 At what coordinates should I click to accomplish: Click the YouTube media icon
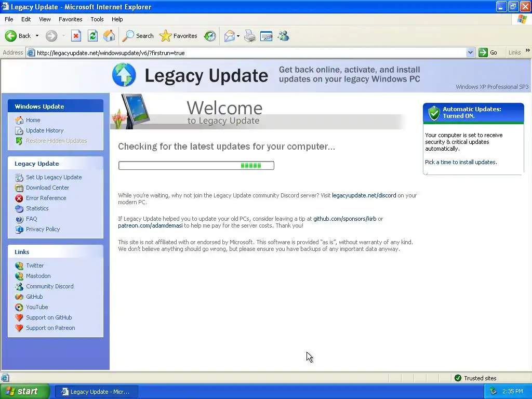point(19,308)
